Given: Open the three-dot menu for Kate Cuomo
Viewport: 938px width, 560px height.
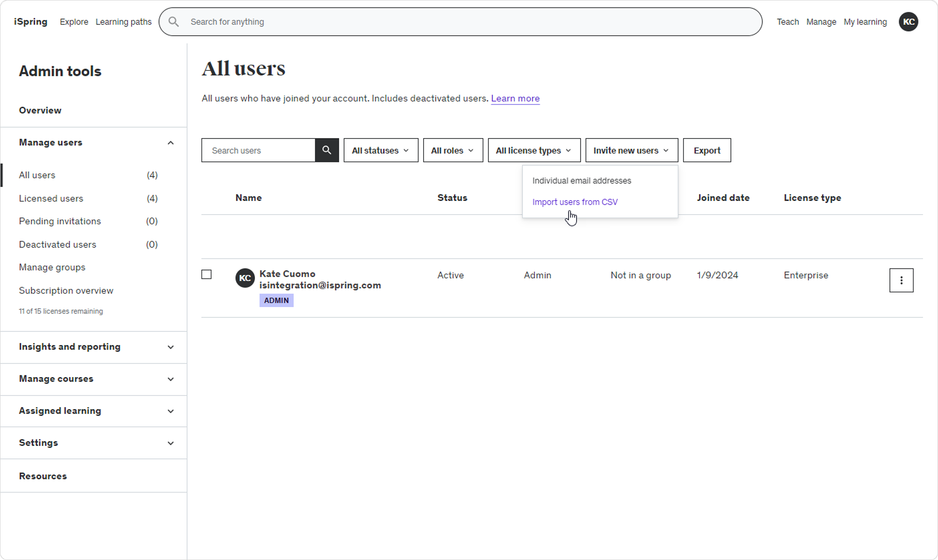Looking at the screenshot, I should pyautogui.click(x=901, y=280).
